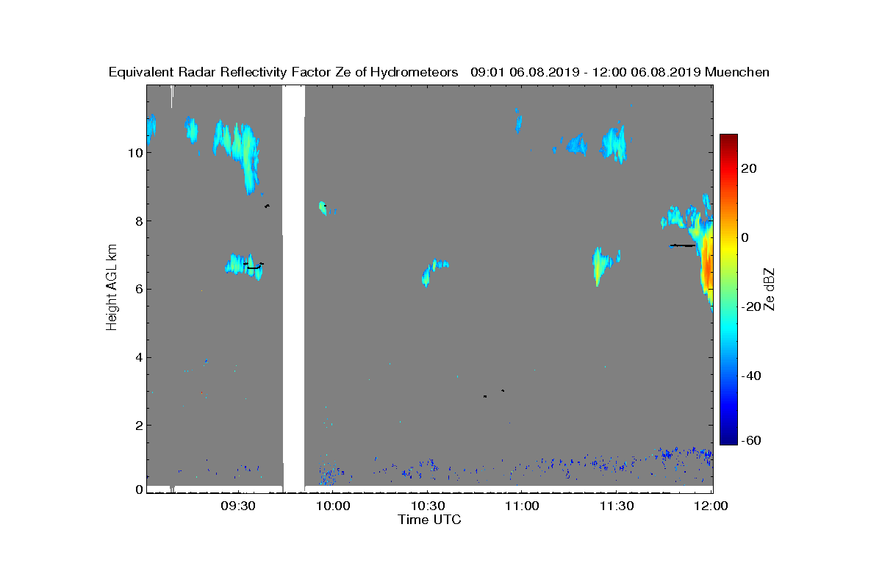Viewport: 882px width, 588px height.
Task: Click the height axis label 8
Action: (x=137, y=221)
